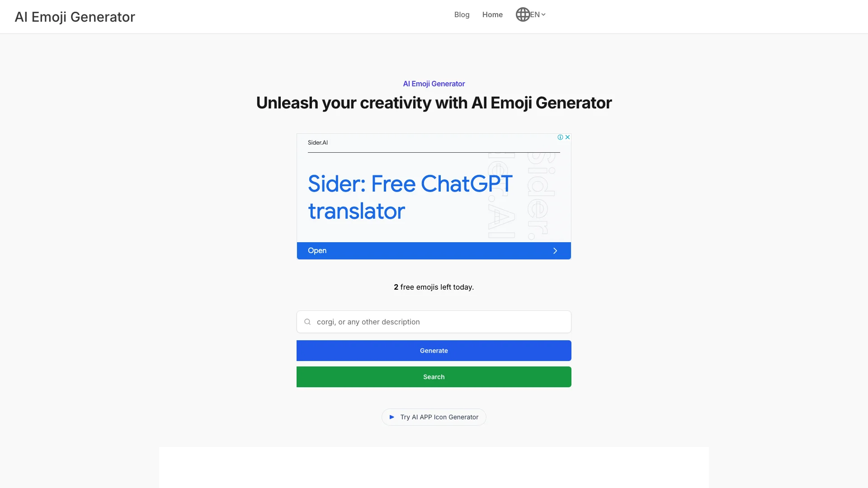The image size is (868, 488).
Task: Click the Search button
Action: (x=434, y=376)
